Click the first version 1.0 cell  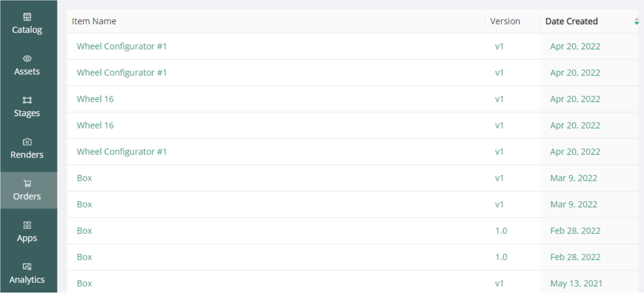pyautogui.click(x=501, y=231)
